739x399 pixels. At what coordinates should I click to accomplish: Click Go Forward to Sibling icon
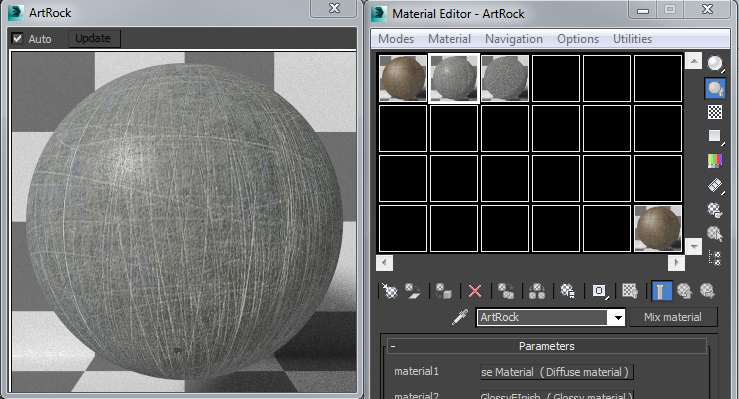tap(707, 291)
